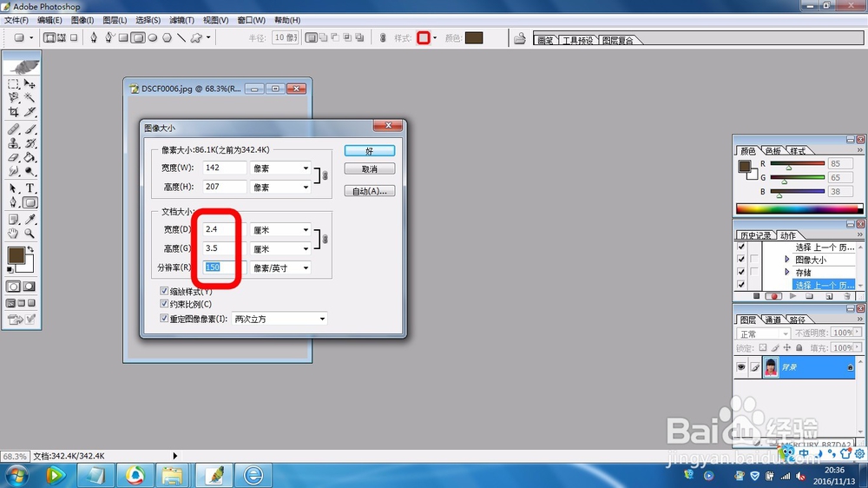Click the Custom Shape icon in options bar
Image resolution: width=868 pixels, height=488 pixels.
196,37
